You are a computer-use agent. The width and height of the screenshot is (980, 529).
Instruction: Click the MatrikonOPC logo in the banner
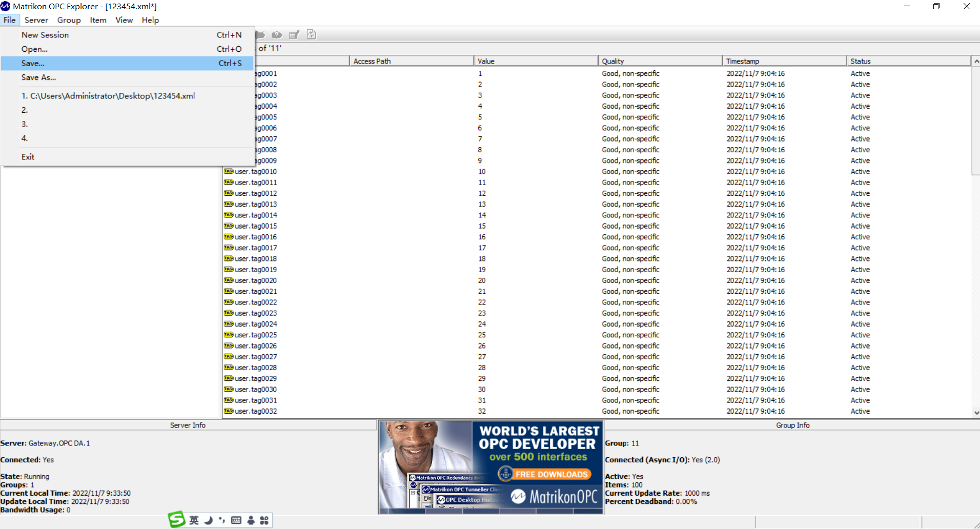(x=555, y=497)
